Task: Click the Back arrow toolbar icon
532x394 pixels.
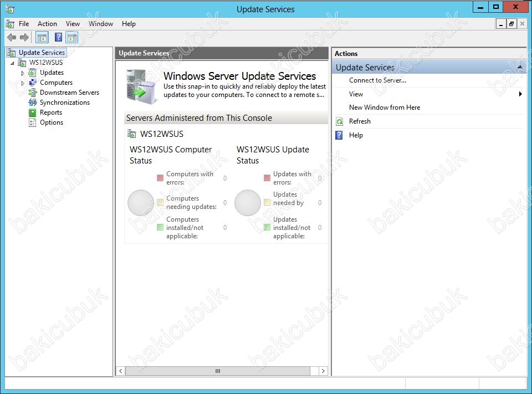Action: pos(12,37)
